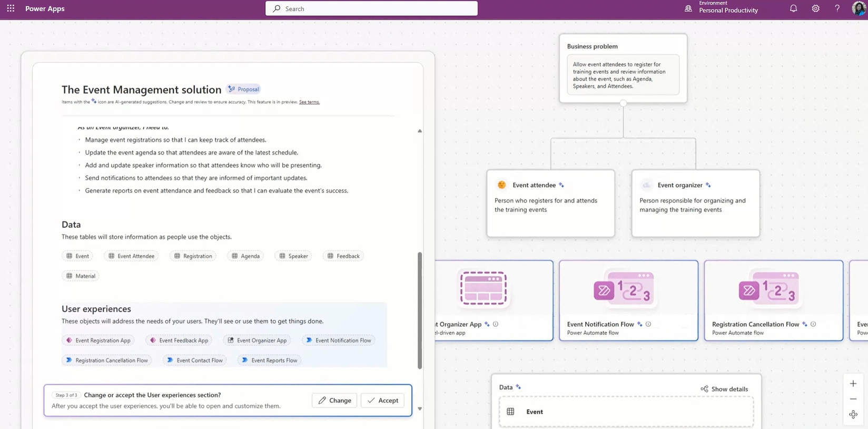Click the zoom in plus icon
This screenshot has height=429, width=868.
853,384
